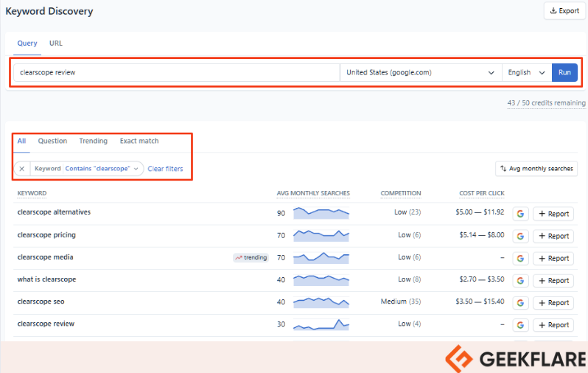Click the Low (4) competition value

410,324
